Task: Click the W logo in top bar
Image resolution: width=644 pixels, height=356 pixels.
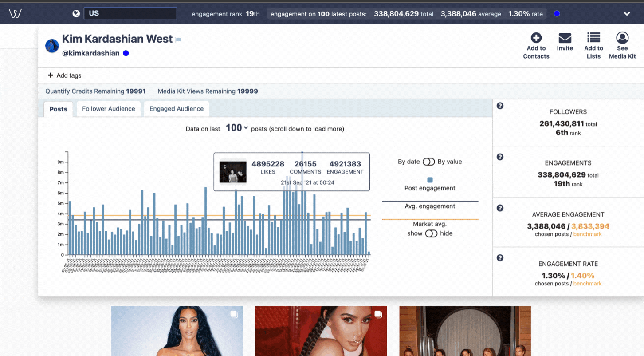Action: [15, 14]
